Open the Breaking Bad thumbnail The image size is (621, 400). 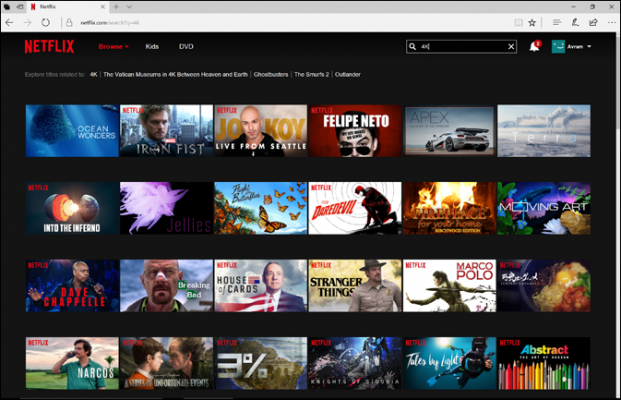coord(166,286)
